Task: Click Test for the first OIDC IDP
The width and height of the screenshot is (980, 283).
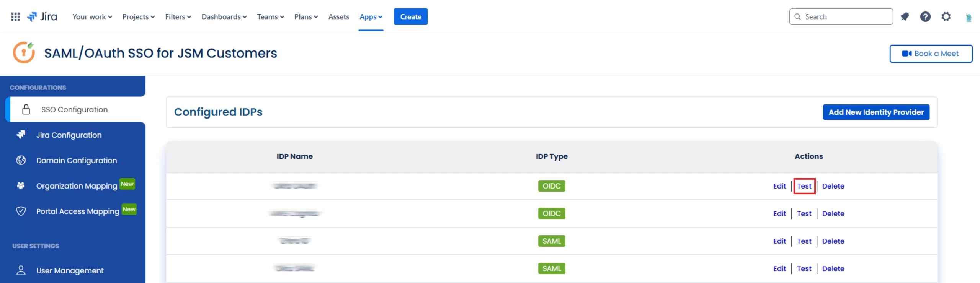Action: tap(804, 186)
